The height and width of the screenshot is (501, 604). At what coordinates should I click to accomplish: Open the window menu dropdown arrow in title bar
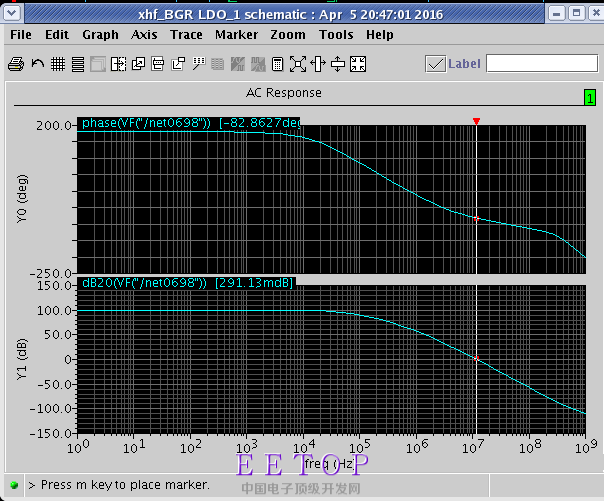pyautogui.click(x=12, y=13)
